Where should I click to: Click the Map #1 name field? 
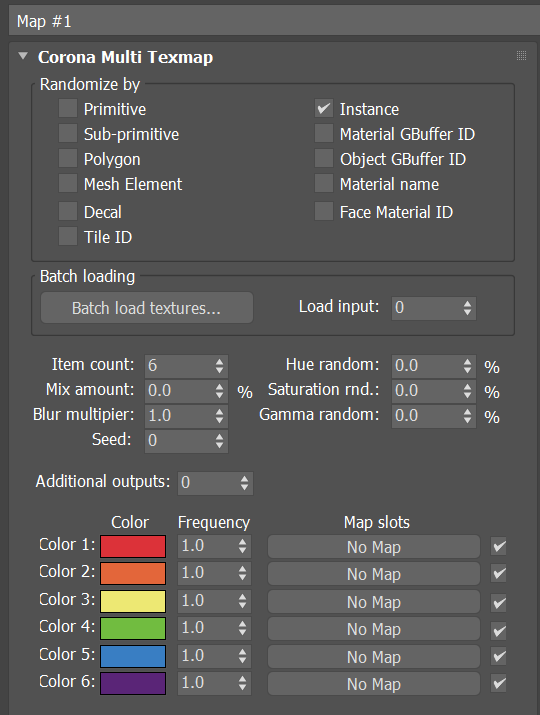(274, 21)
